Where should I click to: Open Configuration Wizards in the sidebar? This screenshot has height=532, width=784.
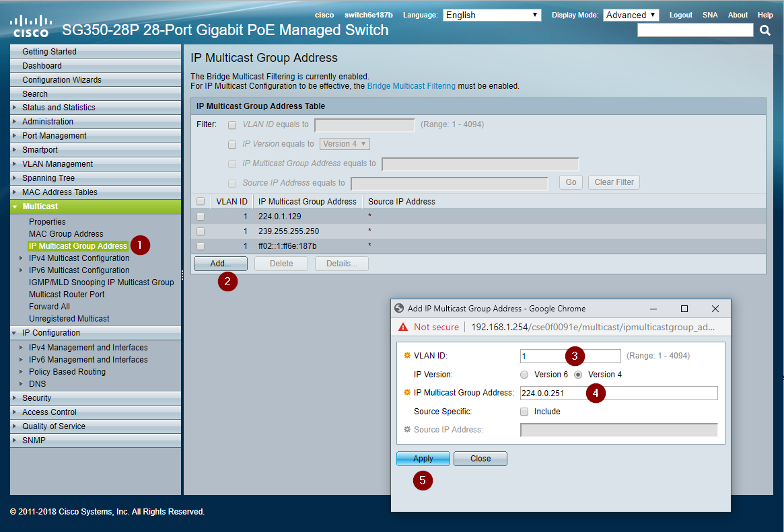click(x=96, y=79)
